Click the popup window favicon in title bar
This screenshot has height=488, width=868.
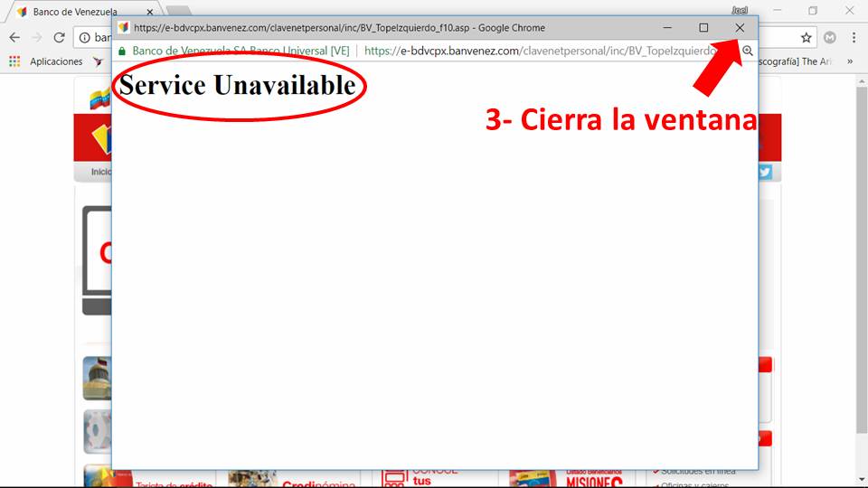click(x=124, y=28)
